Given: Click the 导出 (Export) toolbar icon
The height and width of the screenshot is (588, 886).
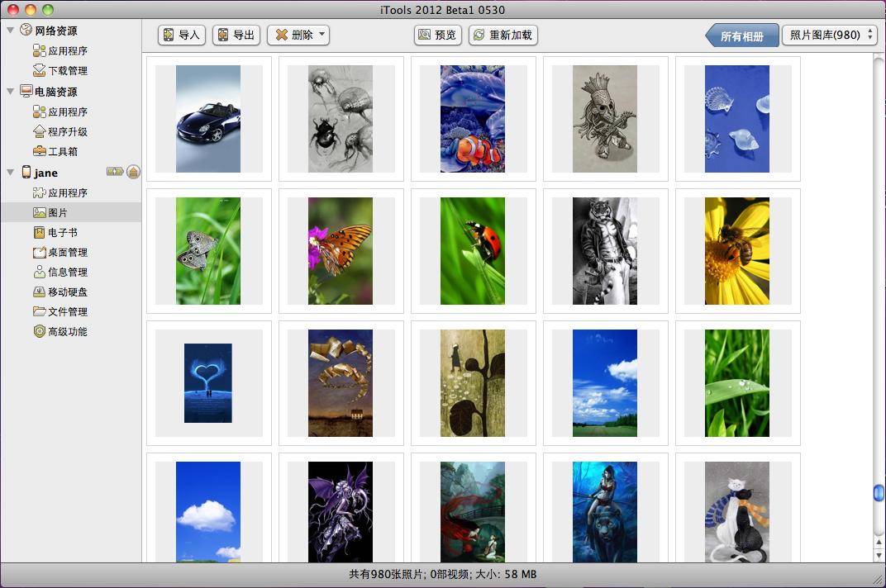Looking at the screenshot, I should pos(236,35).
